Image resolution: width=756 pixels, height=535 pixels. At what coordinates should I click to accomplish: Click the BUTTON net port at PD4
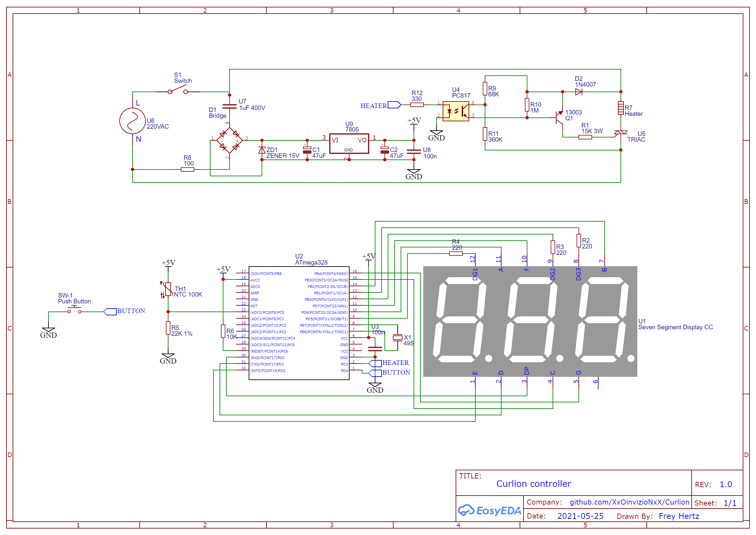click(390, 373)
